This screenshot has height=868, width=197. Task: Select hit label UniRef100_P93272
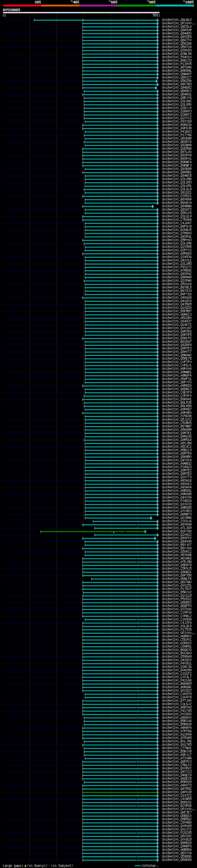click(176, 267)
